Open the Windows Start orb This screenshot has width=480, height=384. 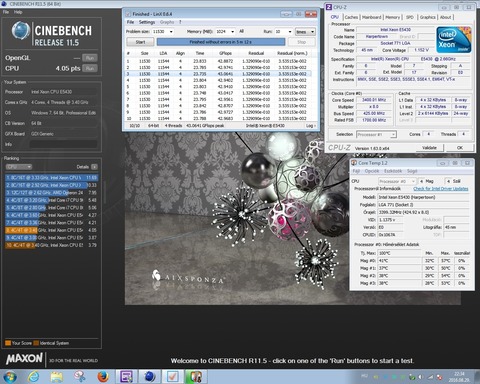point(10,377)
